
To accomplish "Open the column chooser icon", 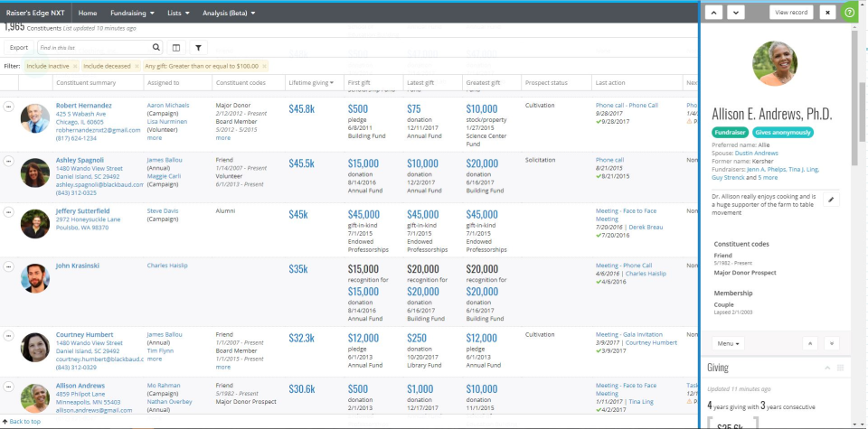I will coord(176,48).
